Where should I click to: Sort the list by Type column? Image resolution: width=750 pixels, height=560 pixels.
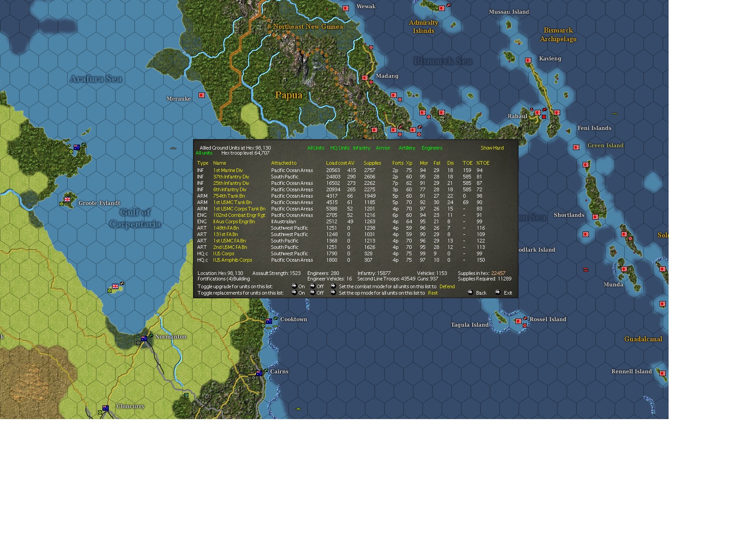[x=203, y=163]
